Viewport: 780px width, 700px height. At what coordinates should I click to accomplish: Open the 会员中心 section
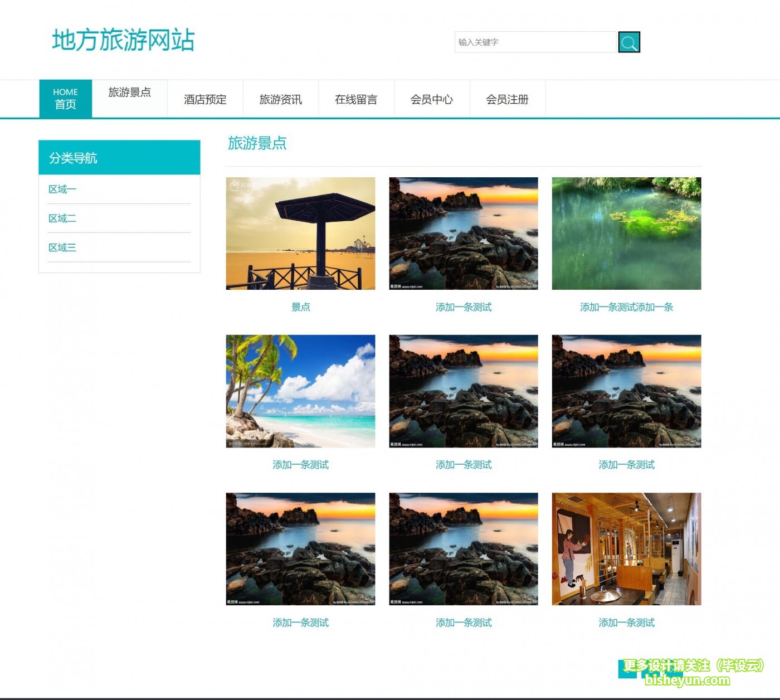tap(432, 100)
